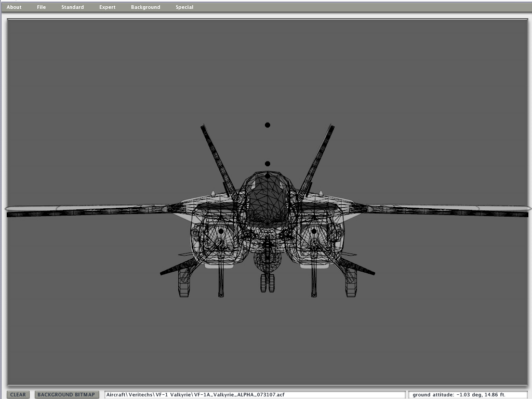Open the Standard menu

(x=73, y=7)
